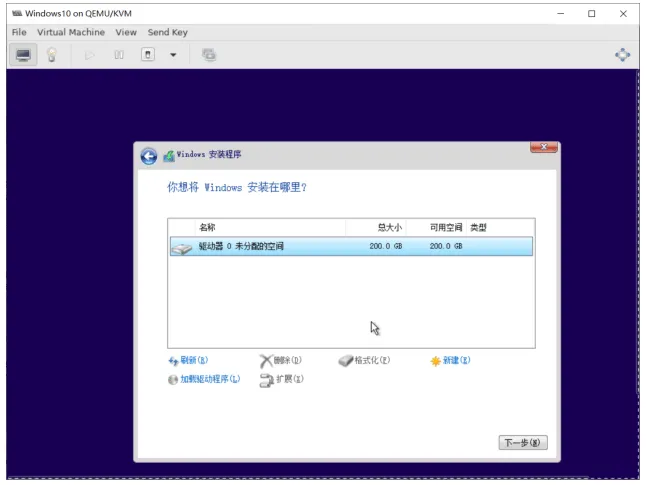This screenshot has height=485, width=648.
Task: Click the 加载驱动程序 load driver link
Action: [x=204, y=379]
